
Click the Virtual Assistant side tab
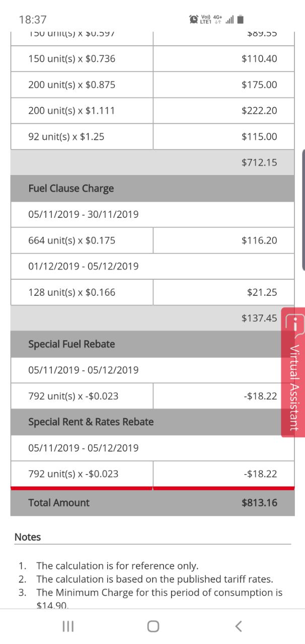tap(293, 372)
